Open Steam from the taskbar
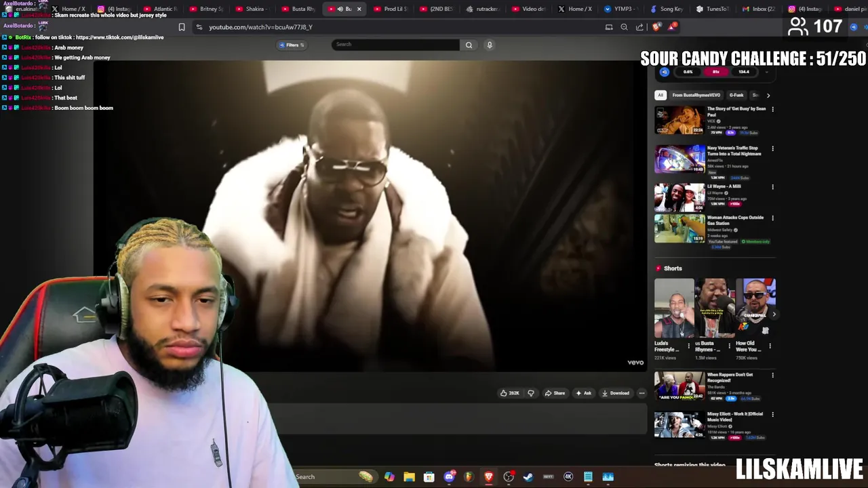The height and width of the screenshot is (488, 868). click(528, 477)
